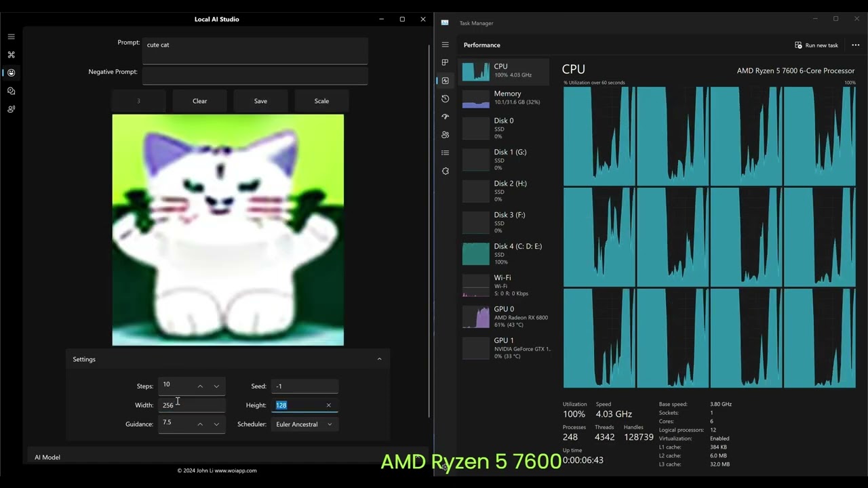The image size is (868, 488).
Task: Click the Width input field showing 256
Action: [x=191, y=405]
